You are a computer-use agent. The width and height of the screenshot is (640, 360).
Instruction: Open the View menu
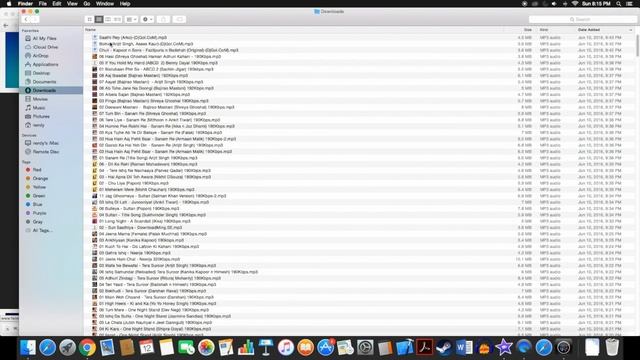(x=72, y=4)
